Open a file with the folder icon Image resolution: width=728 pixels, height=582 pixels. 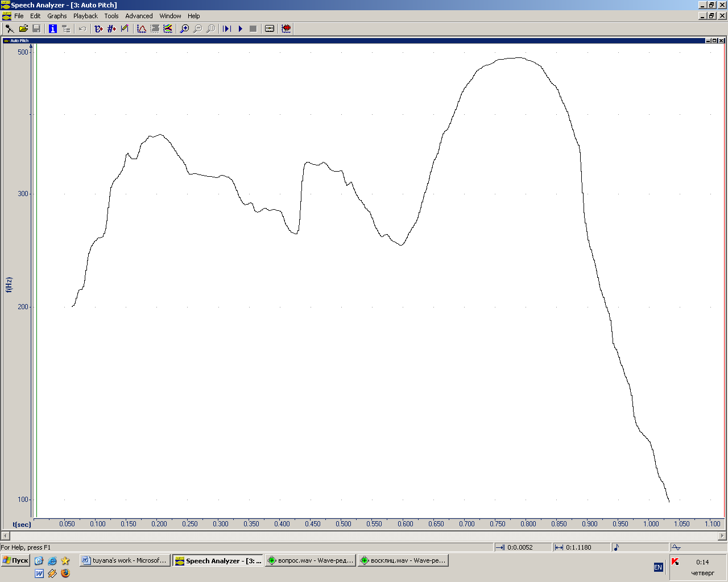23,28
